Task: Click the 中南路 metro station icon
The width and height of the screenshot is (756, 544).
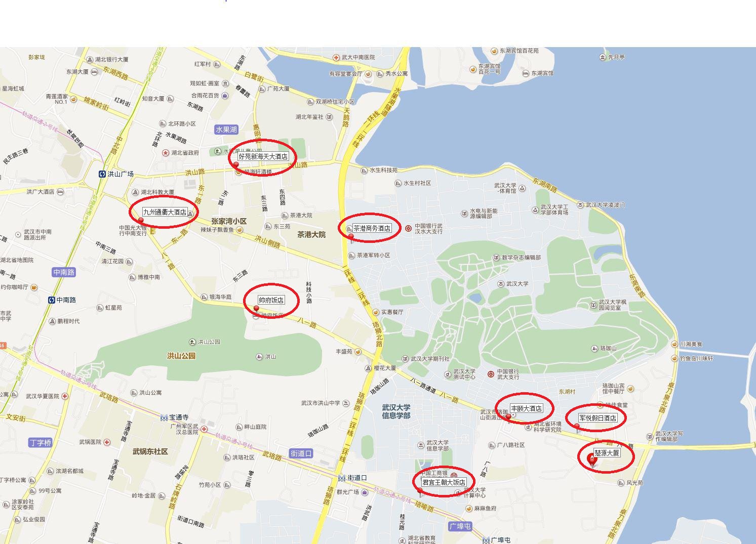Action: 51,300
